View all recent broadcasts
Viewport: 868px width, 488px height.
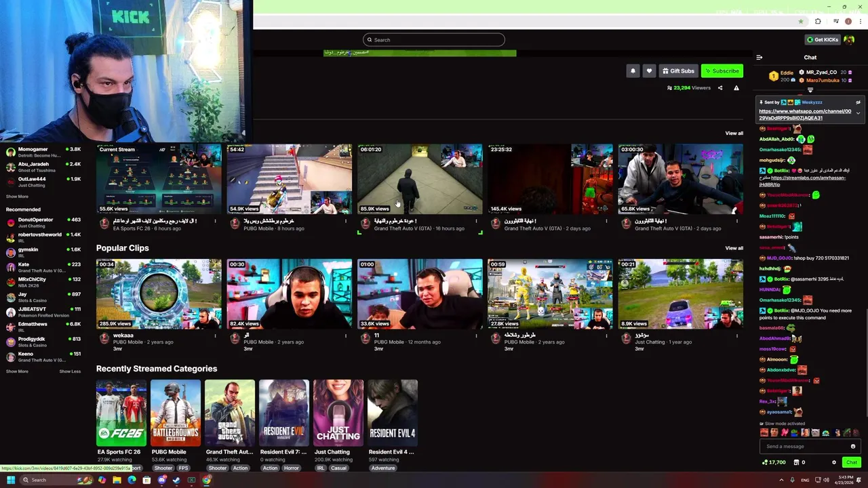(734, 133)
